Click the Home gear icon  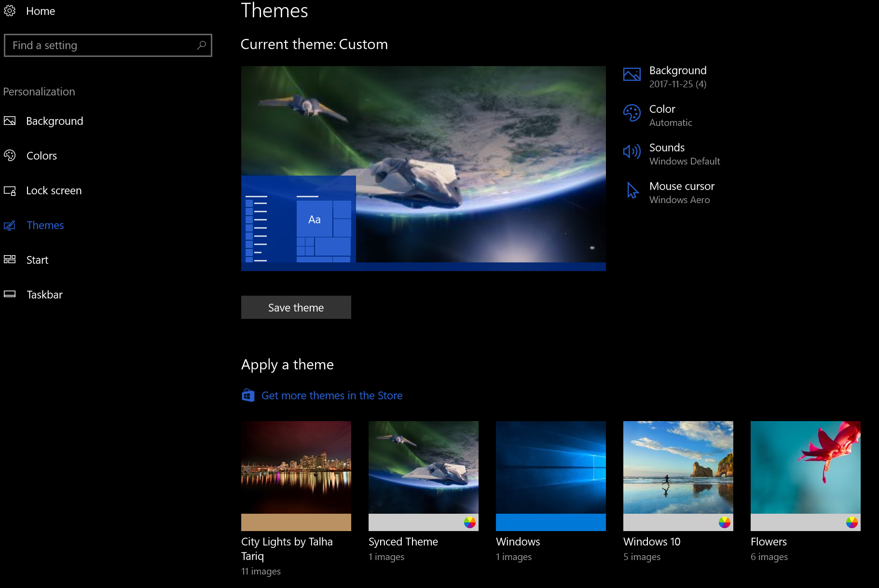click(10, 11)
